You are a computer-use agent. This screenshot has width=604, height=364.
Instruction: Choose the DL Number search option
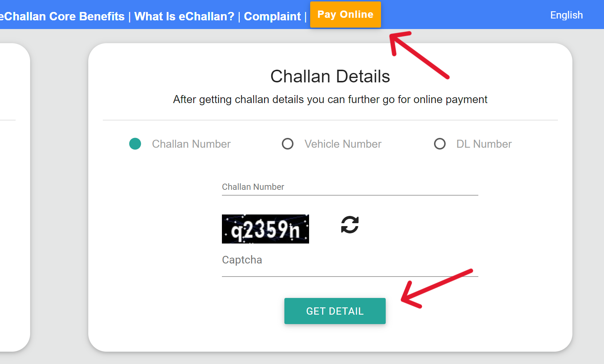coord(440,144)
